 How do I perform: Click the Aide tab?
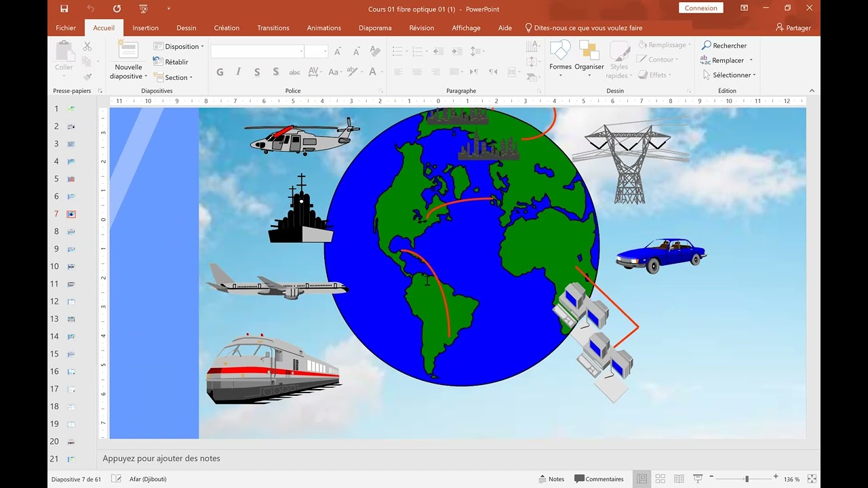[505, 28]
